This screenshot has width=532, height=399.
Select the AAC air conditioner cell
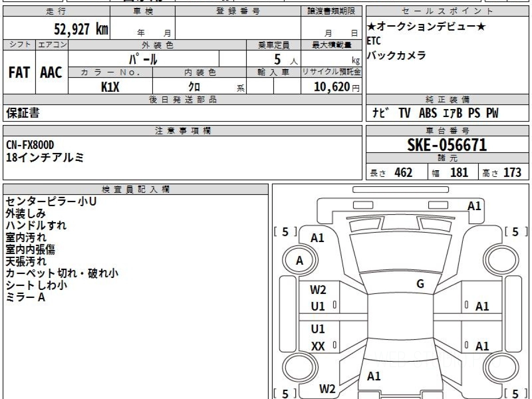[51, 73]
